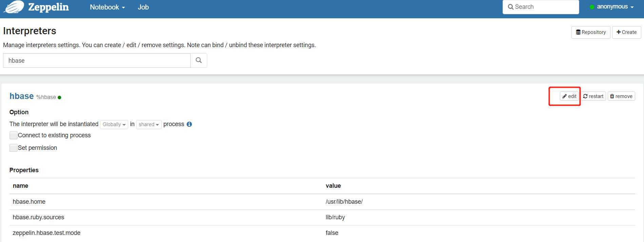Toggle the Set permission checkbox
Viewport: 644px width, 242px height.
coord(14,148)
